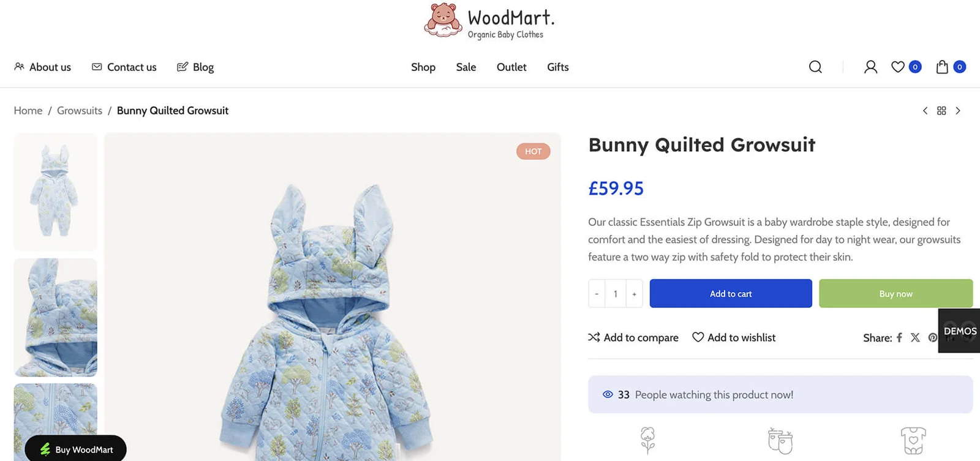Open the Shop menu
This screenshot has width=980, height=461.
pyautogui.click(x=423, y=67)
